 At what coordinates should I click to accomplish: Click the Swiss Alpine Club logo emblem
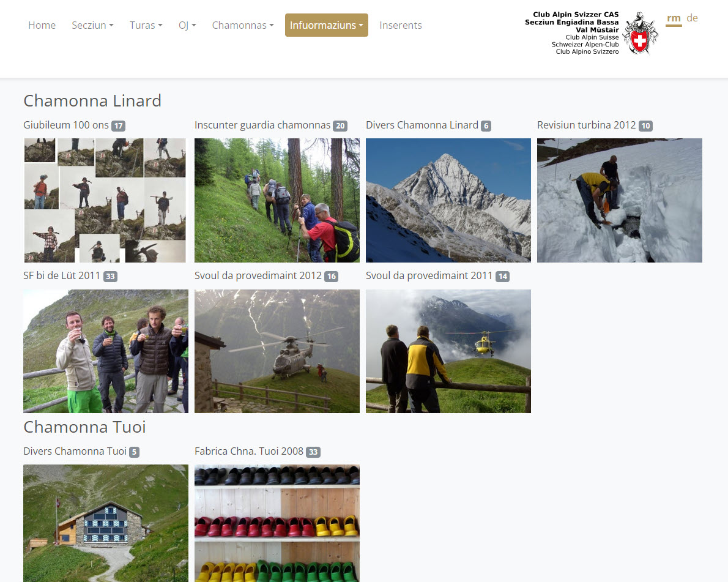pos(640,34)
